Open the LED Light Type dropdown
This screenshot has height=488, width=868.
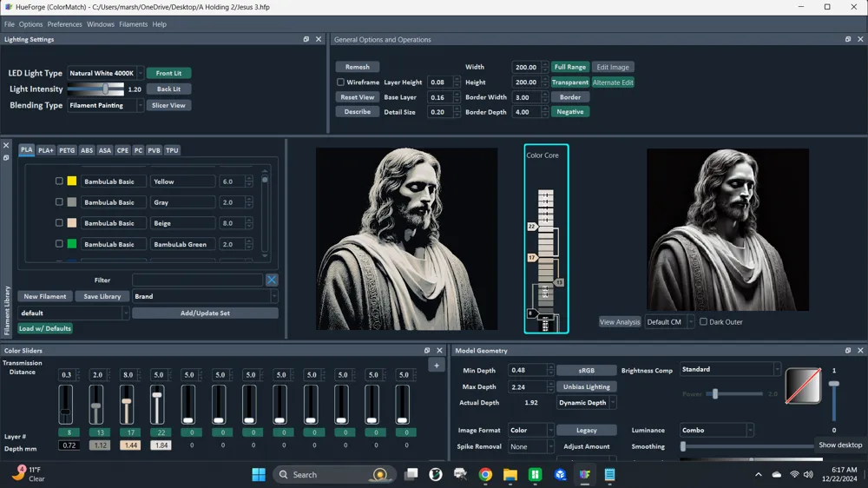pyautogui.click(x=105, y=73)
